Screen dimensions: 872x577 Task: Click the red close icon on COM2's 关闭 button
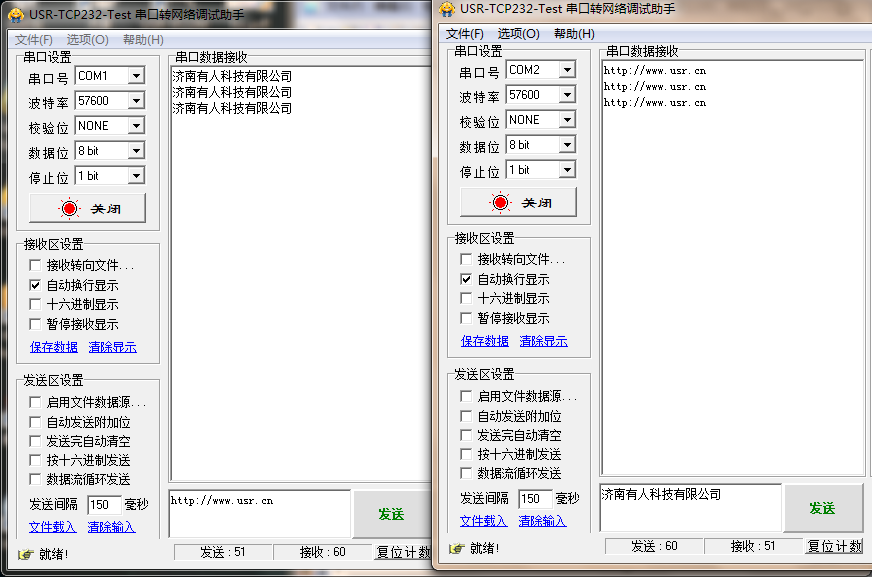[499, 201]
